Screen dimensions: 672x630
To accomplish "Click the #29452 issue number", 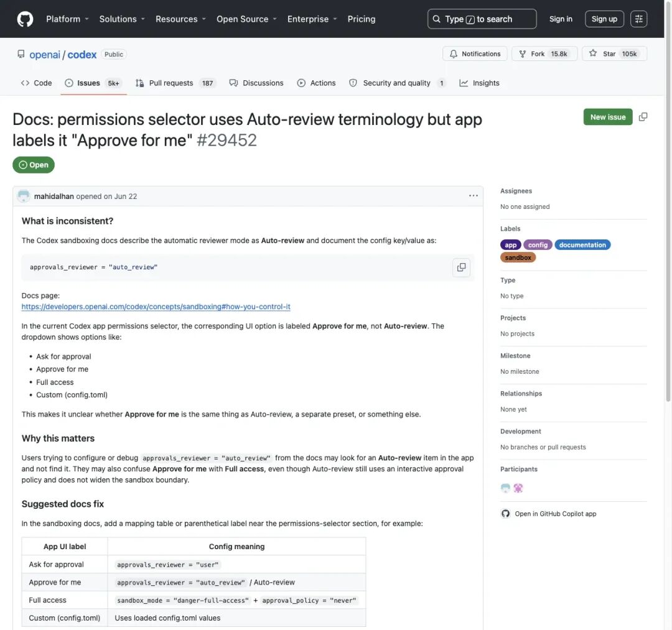I will click(x=226, y=140).
